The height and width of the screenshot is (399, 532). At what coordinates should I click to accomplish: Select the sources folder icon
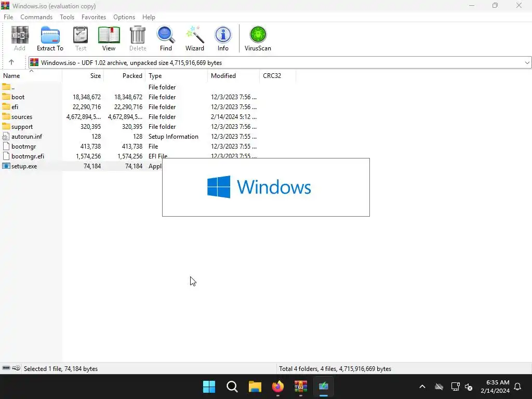[x=6, y=116]
